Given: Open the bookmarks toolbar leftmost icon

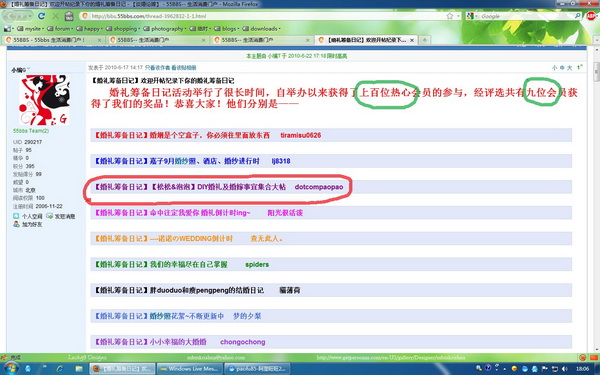Looking at the screenshot, I should [7, 29].
